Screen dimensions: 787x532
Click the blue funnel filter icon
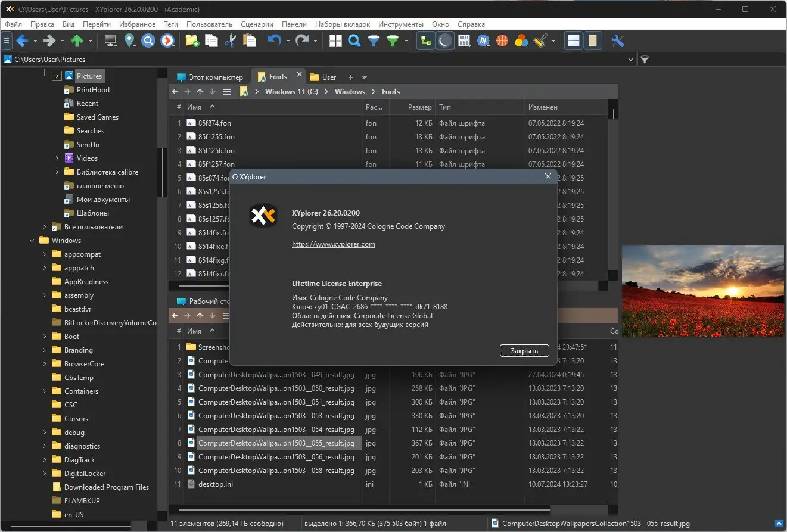click(374, 41)
